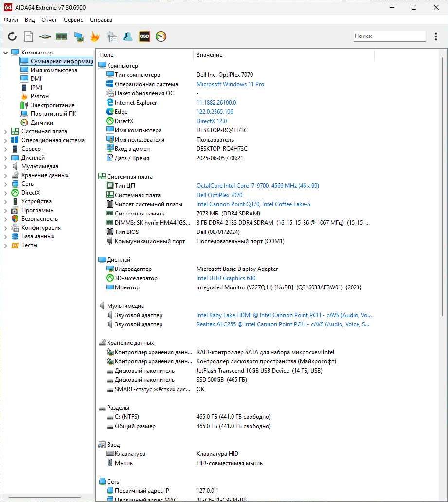Expand the Хранение данных tree node

(x=5, y=175)
